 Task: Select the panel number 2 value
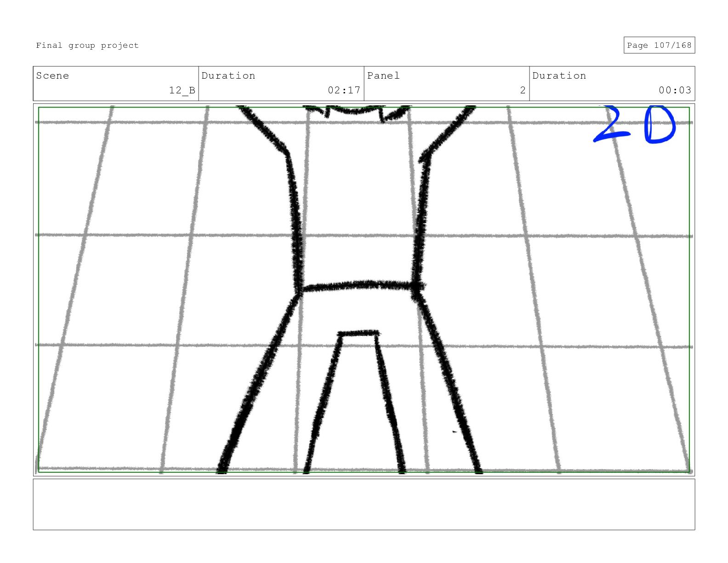click(x=523, y=90)
